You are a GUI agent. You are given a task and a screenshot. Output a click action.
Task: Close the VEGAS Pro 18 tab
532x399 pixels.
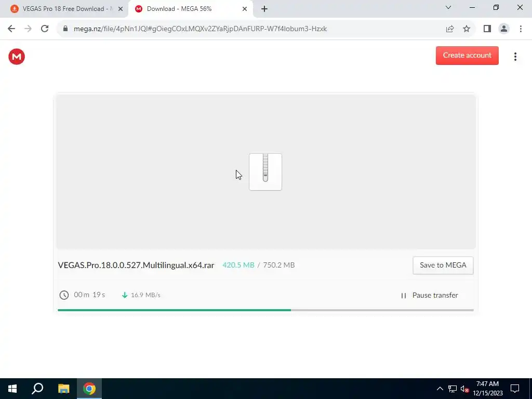(x=121, y=9)
